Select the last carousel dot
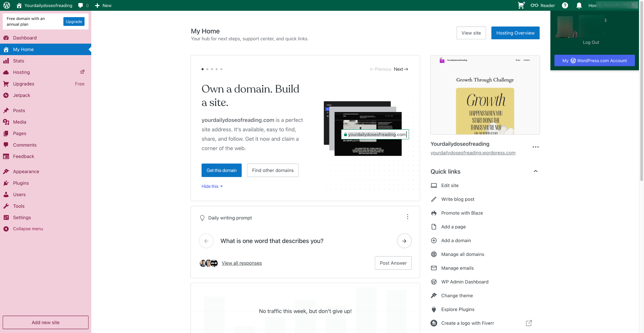 point(221,69)
